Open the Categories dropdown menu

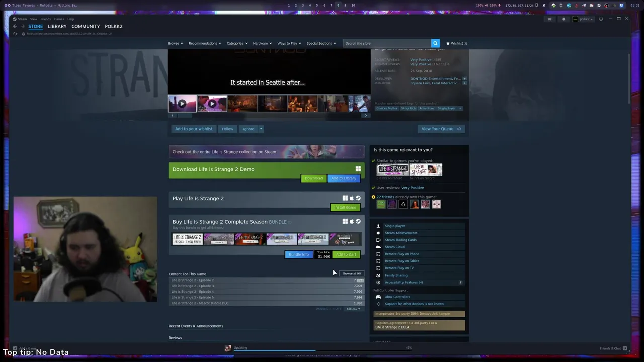236,43
